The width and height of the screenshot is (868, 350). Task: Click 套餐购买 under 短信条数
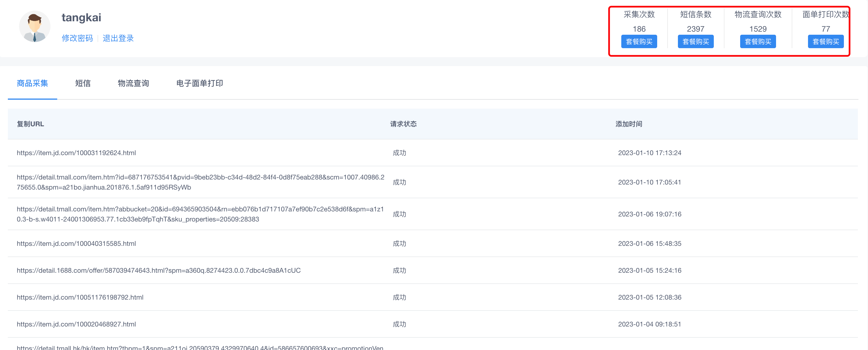pyautogui.click(x=696, y=41)
